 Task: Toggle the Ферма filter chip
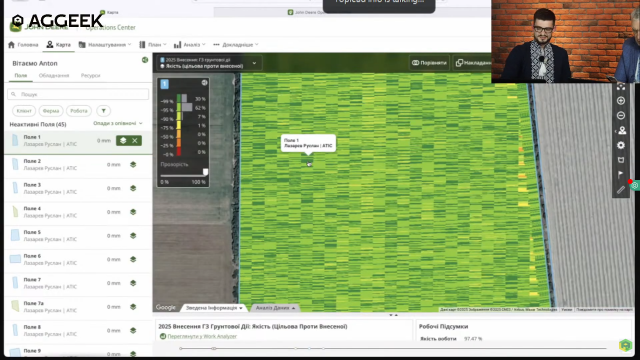[x=51, y=111]
